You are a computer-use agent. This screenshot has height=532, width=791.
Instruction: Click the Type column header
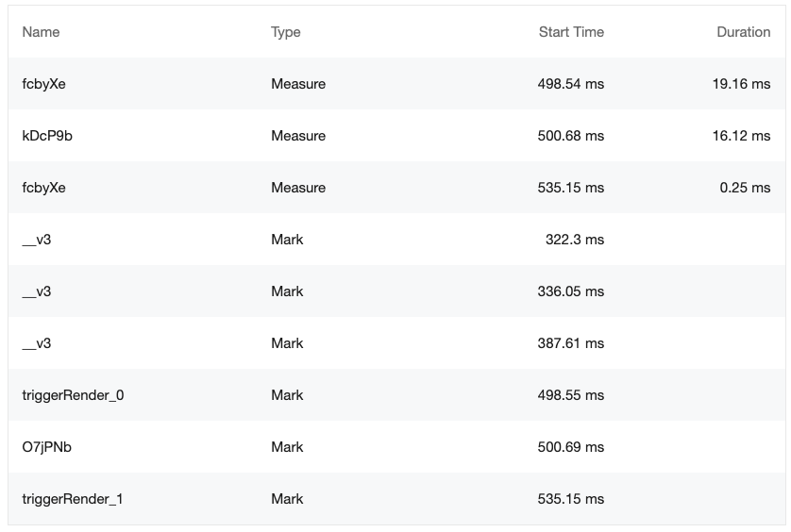pos(285,32)
